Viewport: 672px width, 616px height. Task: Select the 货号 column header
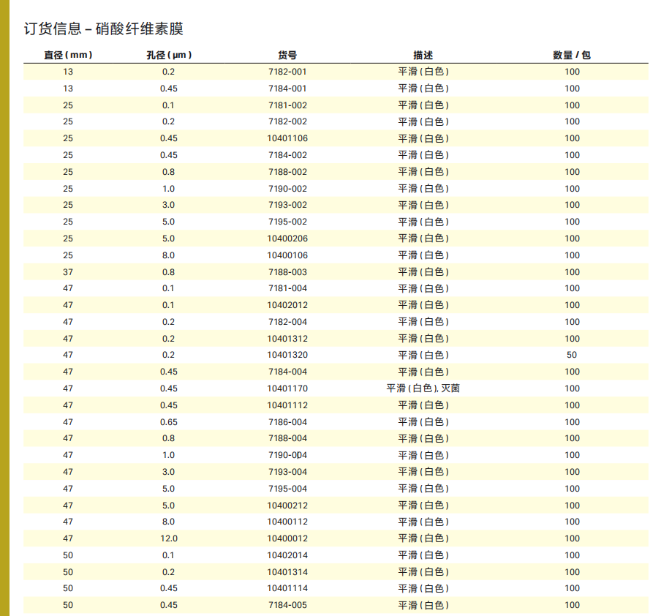click(287, 55)
